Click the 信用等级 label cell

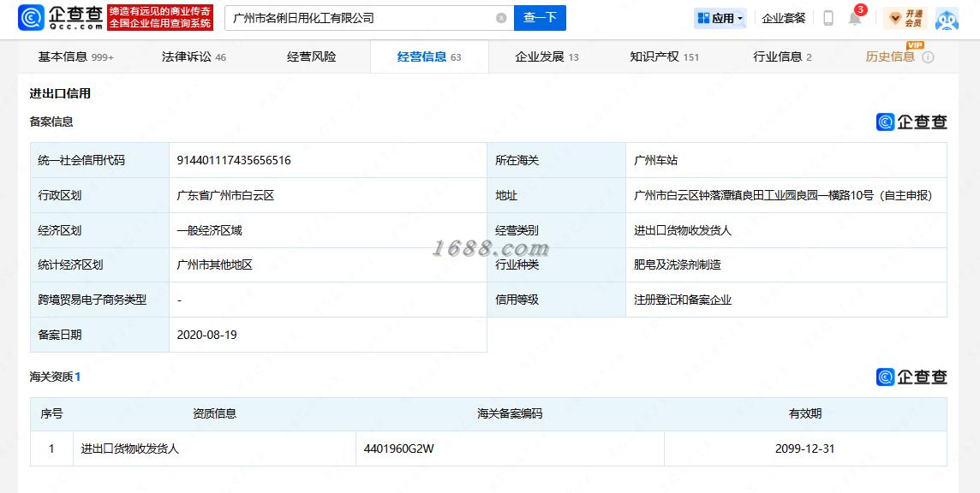tap(556, 300)
